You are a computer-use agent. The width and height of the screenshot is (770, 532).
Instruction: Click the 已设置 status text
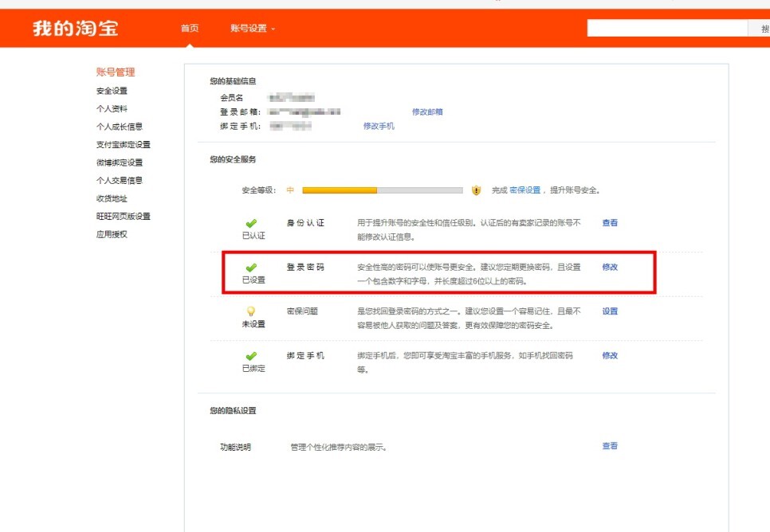coord(253,280)
